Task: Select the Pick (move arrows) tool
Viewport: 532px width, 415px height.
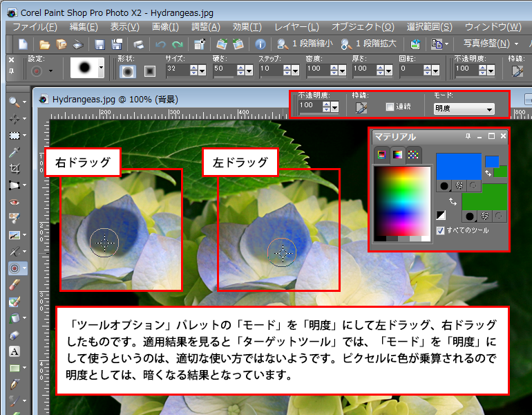Action: (x=15, y=118)
